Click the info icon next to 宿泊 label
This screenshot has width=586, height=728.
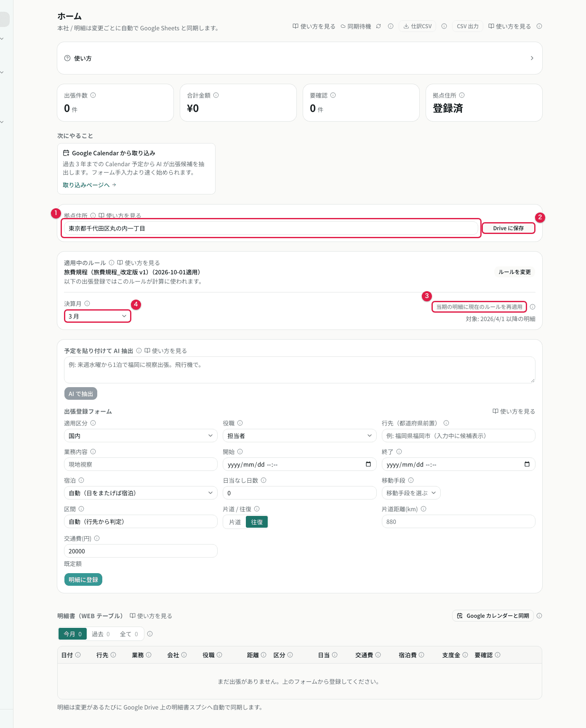(81, 480)
